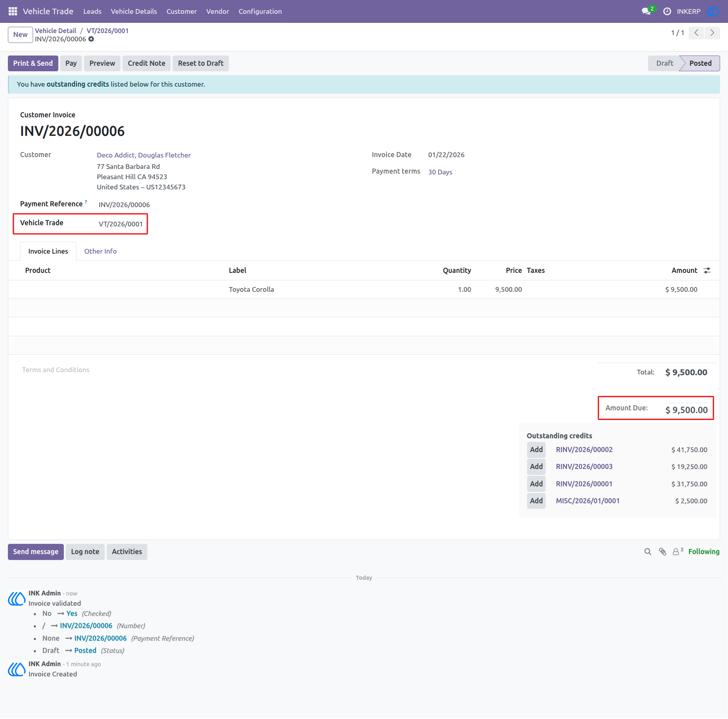Add outstanding credit RINV/2026/00003
728x719 pixels.
pyautogui.click(x=536, y=467)
